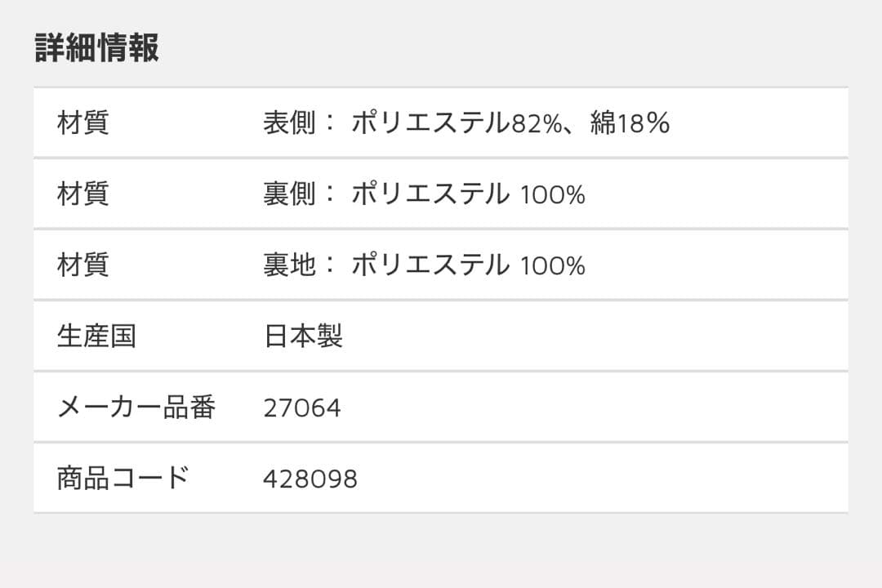Click ポリエステル 100% in the 裏地 row
This screenshot has height=588, width=882.
pyautogui.click(x=468, y=265)
